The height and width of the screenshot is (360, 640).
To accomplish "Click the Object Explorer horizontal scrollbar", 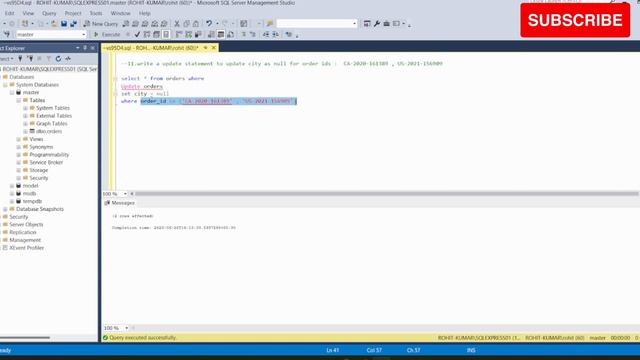I will (24, 338).
